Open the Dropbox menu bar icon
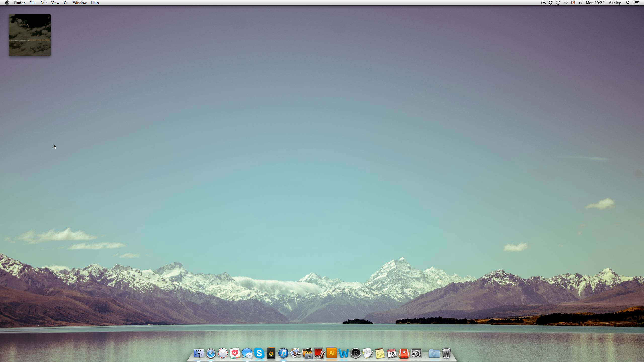644x362 pixels. tap(550, 3)
